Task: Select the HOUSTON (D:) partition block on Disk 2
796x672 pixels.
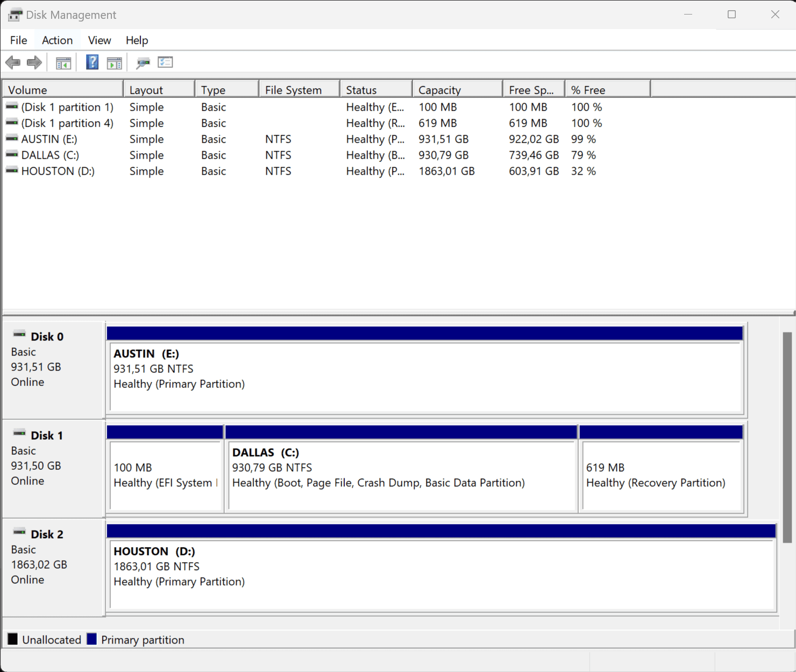Action: (x=442, y=568)
